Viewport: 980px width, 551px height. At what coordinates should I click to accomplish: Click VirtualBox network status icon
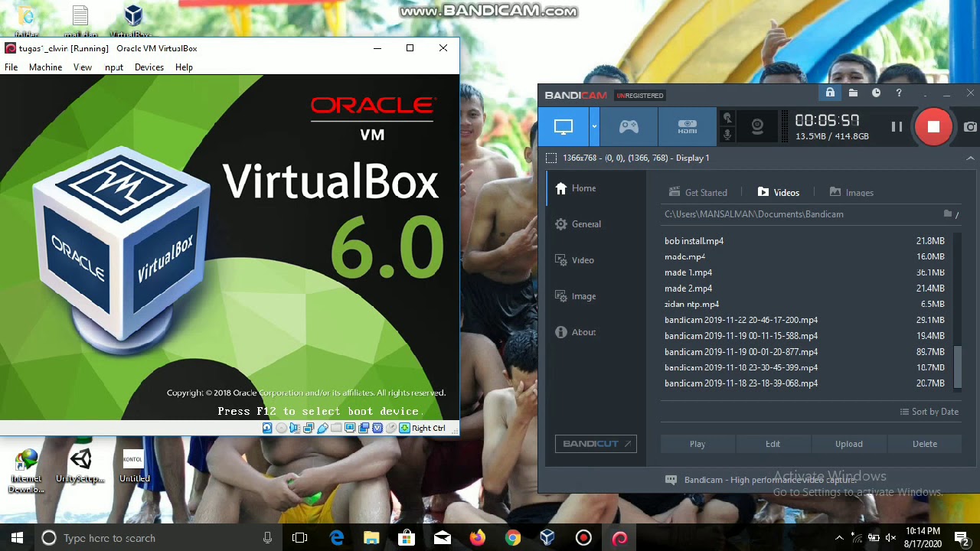pyautogui.click(x=309, y=428)
